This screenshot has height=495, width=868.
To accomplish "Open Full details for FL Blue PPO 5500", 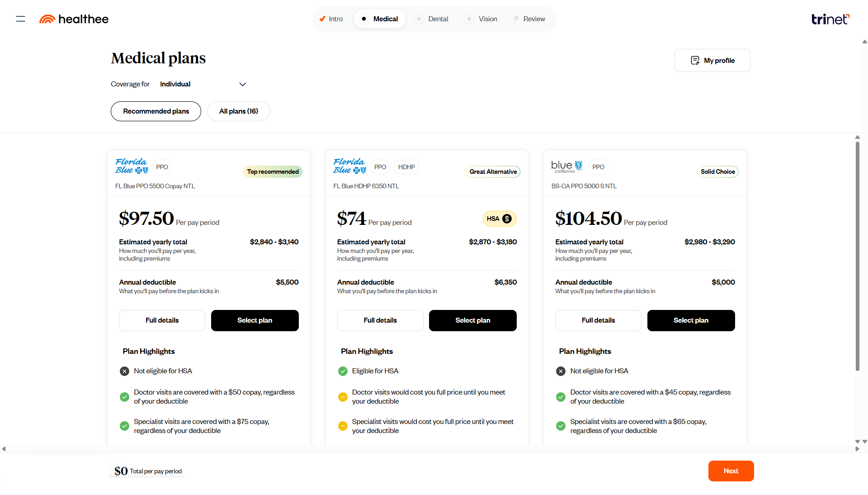I will click(162, 320).
